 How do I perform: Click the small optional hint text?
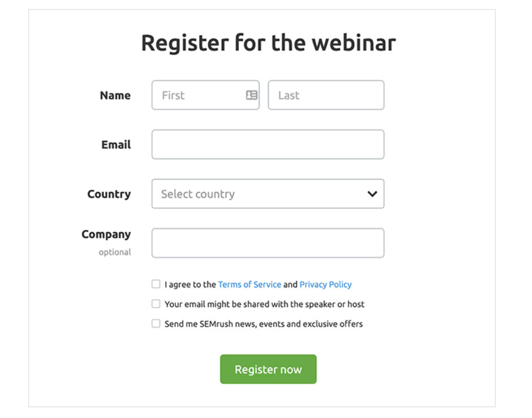pos(115,252)
